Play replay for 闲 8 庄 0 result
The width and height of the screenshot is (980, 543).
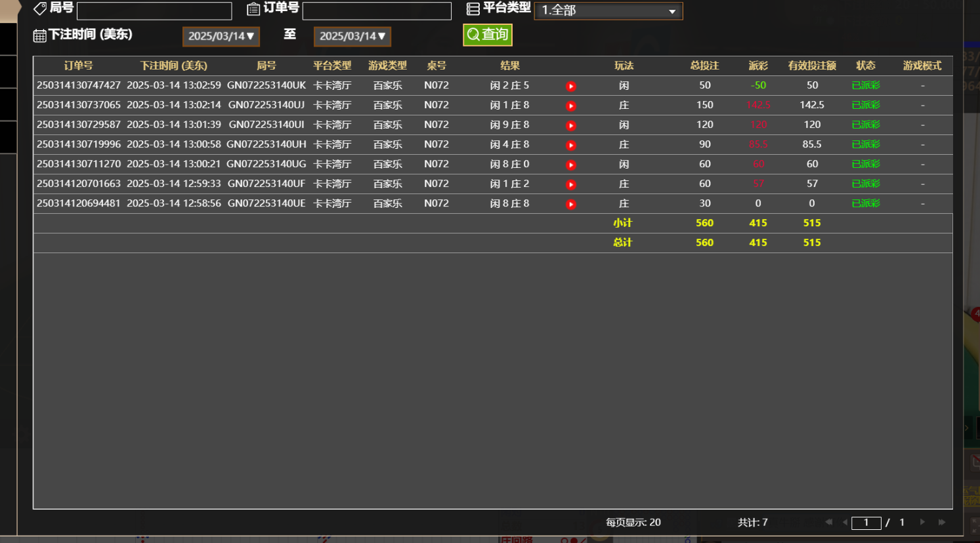click(571, 165)
